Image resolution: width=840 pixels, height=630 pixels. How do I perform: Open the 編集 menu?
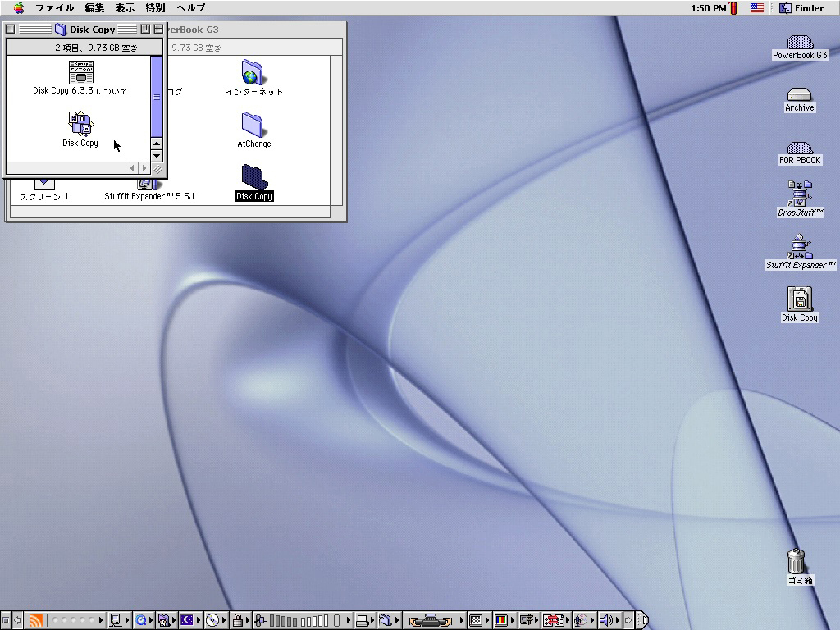click(95, 7)
